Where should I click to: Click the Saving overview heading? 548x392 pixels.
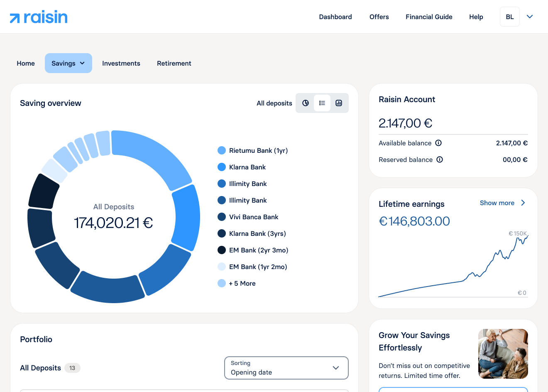click(51, 103)
